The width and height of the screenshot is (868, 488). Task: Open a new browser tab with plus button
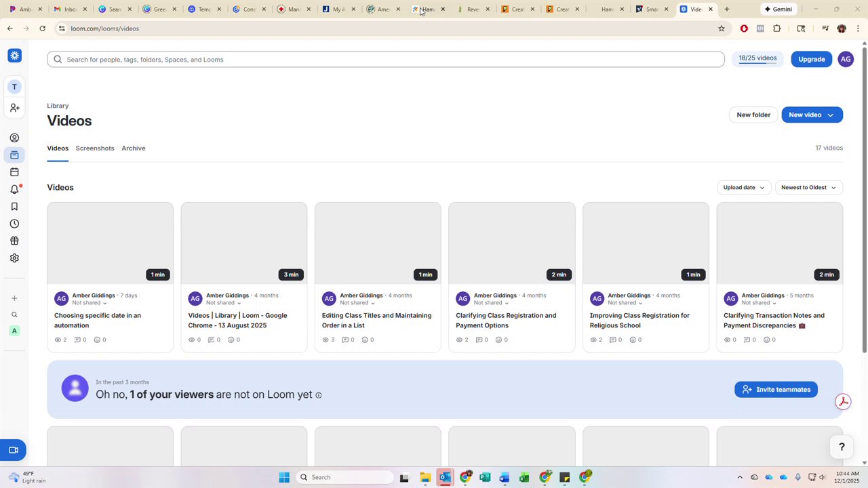click(x=727, y=9)
